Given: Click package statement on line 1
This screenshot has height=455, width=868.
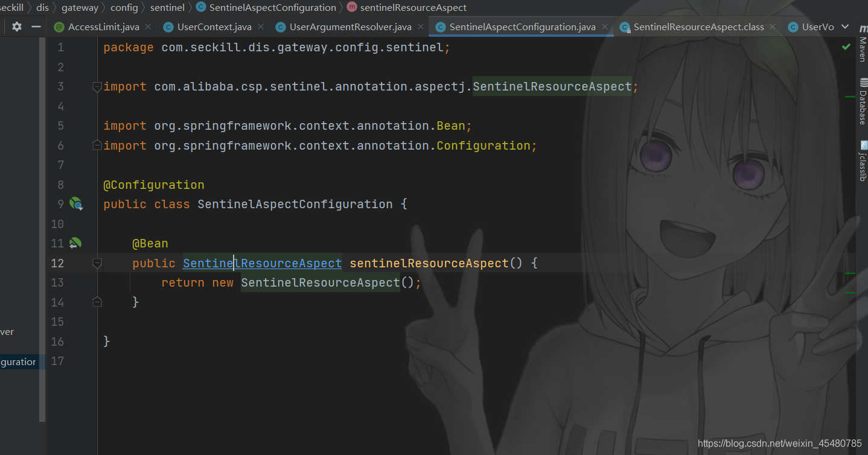Looking at the screenshot, I should (277, 48).
